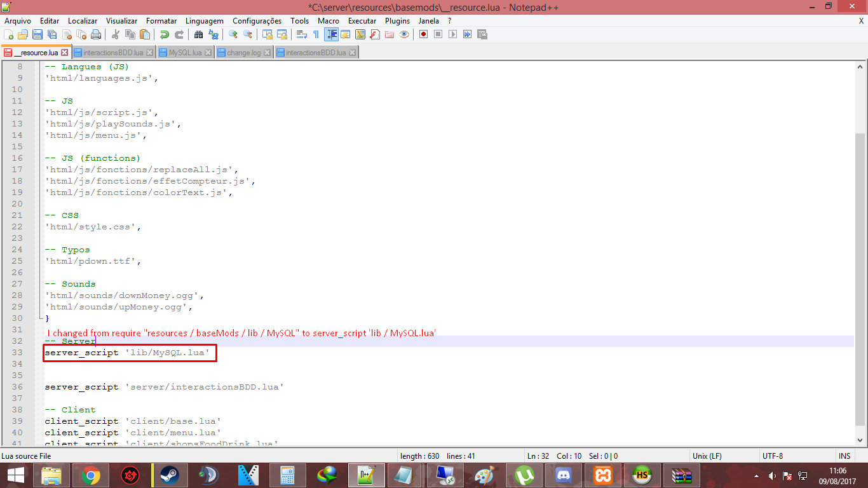Click line number 21 in margin
The height and width of the screenshot is (488, 868).
click(17, 215)
